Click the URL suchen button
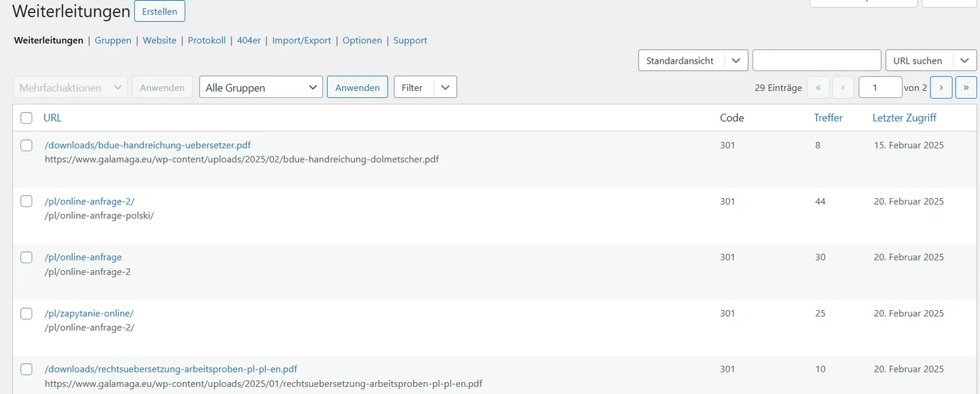This screenshot has width=980, height=394. click(x=918, y=60)
